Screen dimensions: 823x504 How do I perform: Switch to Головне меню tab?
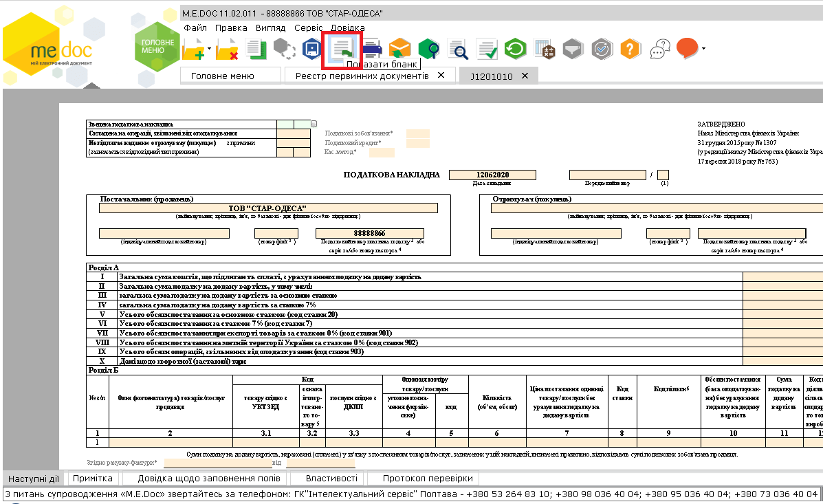[x=230, y=76]
